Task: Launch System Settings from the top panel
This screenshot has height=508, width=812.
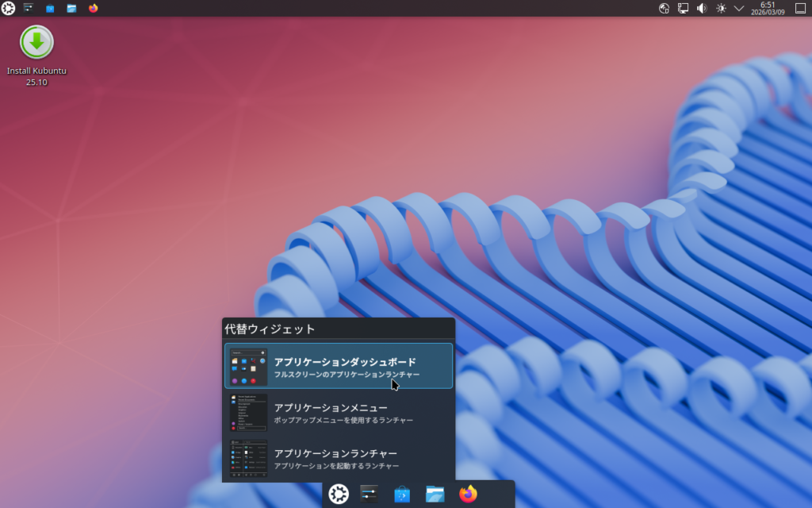Action: [x=29, y=8]
